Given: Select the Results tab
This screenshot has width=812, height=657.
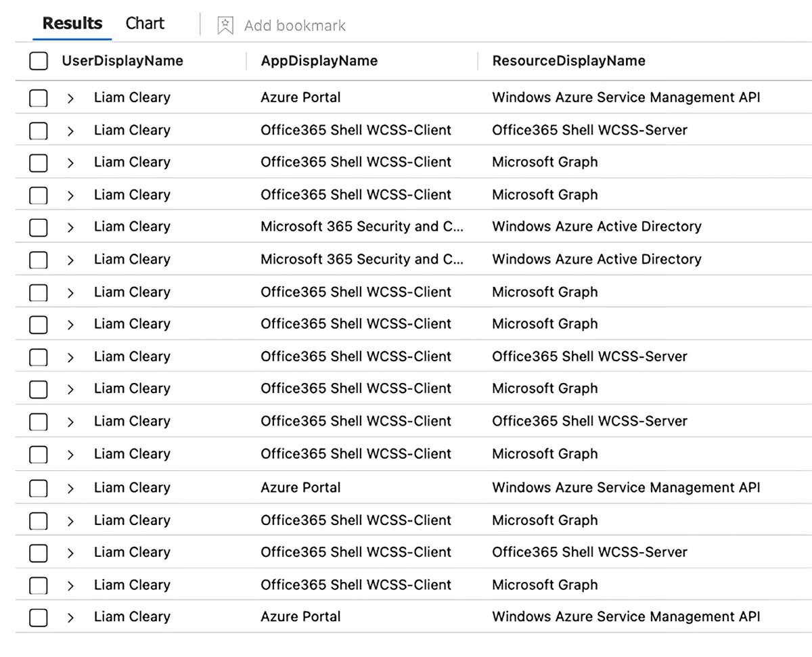Looking at the screenshot, I should point(72,23).
